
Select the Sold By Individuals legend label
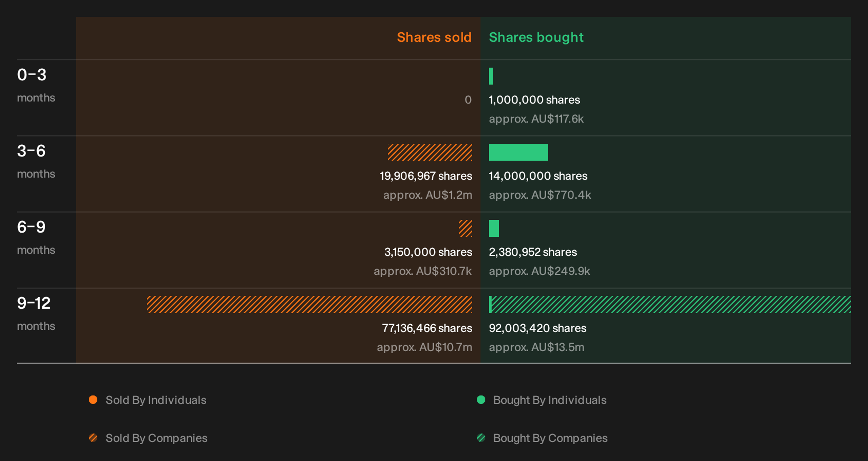[156, 400]
